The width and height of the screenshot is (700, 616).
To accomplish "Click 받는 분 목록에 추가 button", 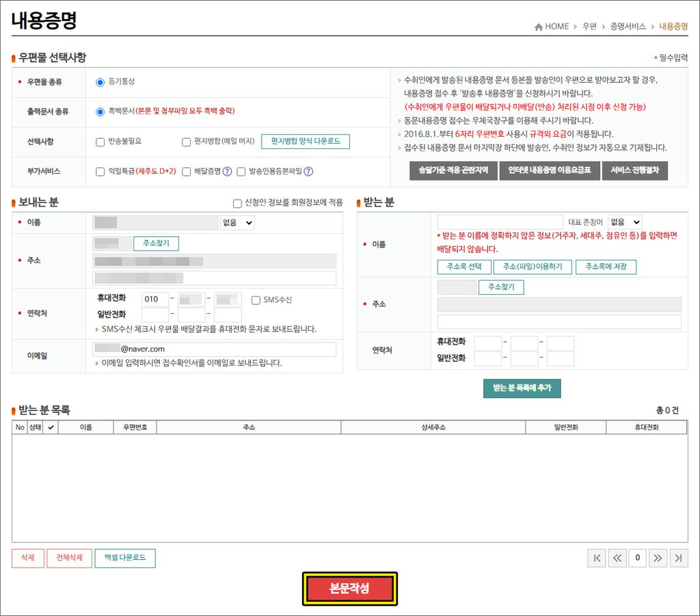I will [x=522, y=388].
